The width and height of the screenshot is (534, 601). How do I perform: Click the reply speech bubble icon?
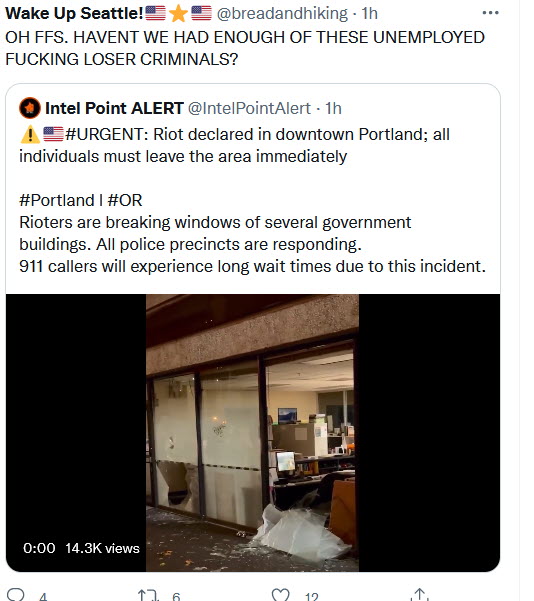pos(16,594)
